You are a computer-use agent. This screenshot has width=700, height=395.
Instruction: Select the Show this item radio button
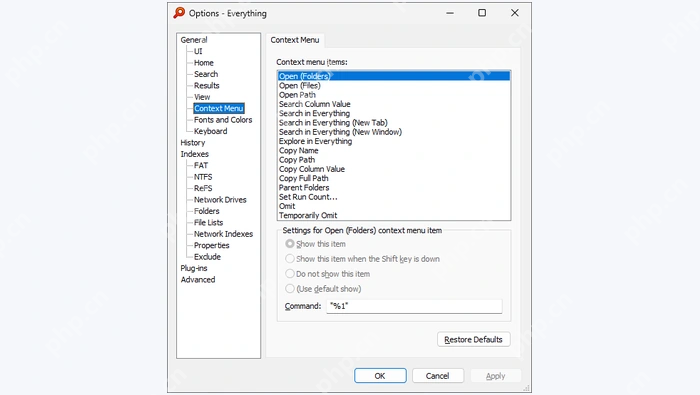click(290, 244)
